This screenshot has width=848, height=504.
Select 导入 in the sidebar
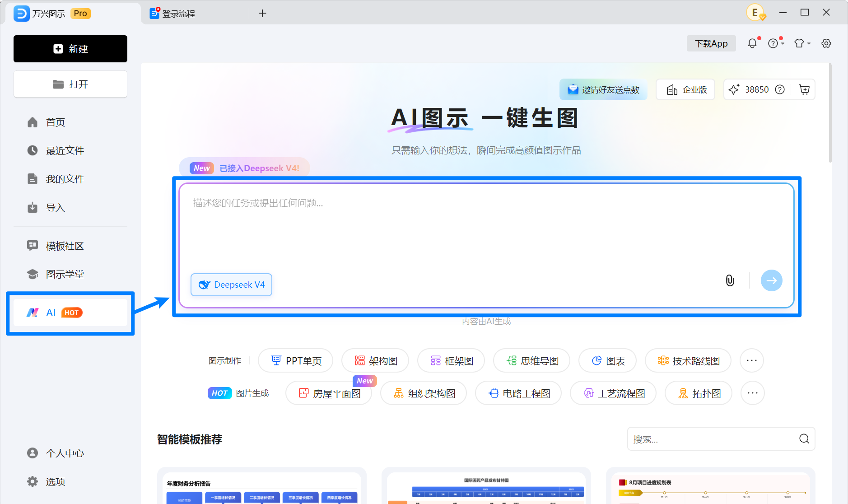(x=70, y=207)
